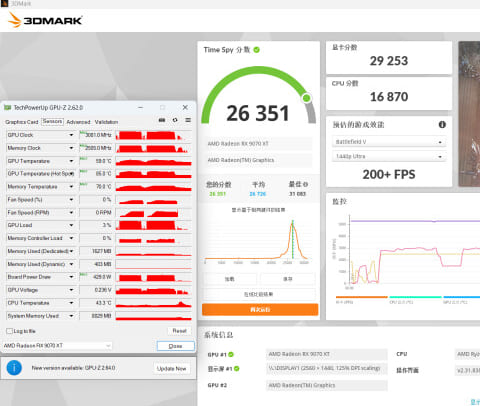Switch to the Graphics Card tab in GPU-Z
The height and width of the screenshot is (406, 480).
tap(22, 122)
